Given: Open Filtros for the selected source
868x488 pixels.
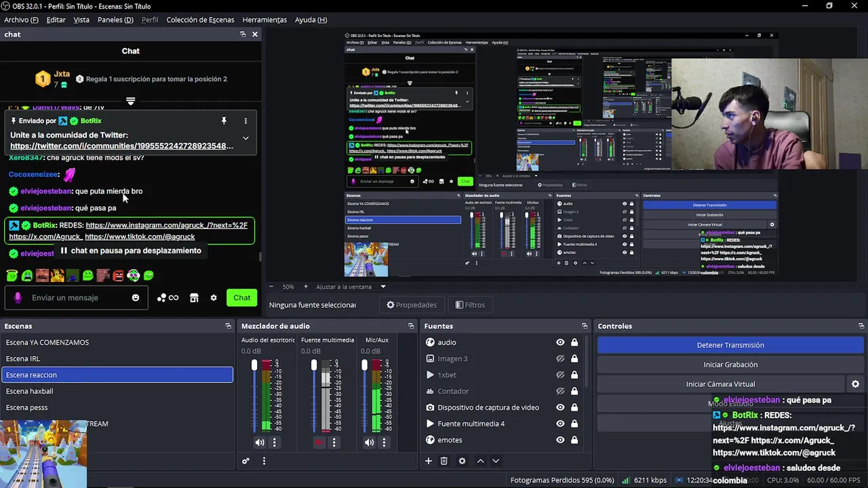Looking at the screenshot, I should tap(470, 305).
